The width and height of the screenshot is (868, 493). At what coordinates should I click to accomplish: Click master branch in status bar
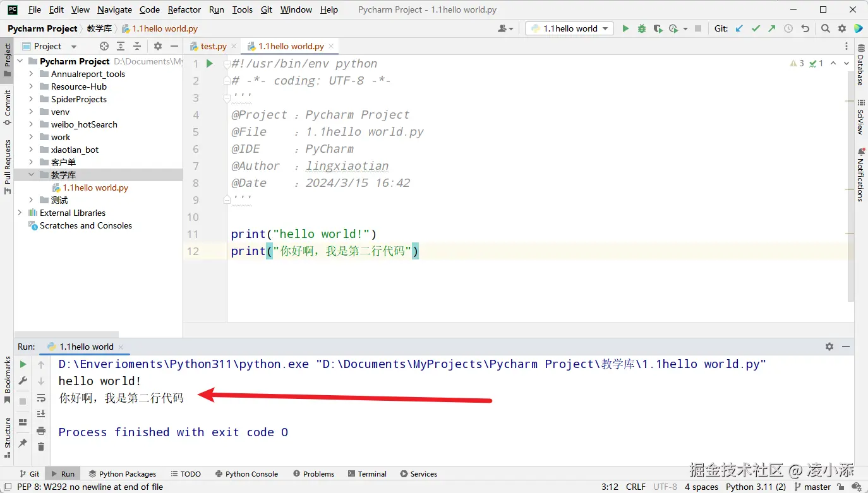(x=812, y=487)
